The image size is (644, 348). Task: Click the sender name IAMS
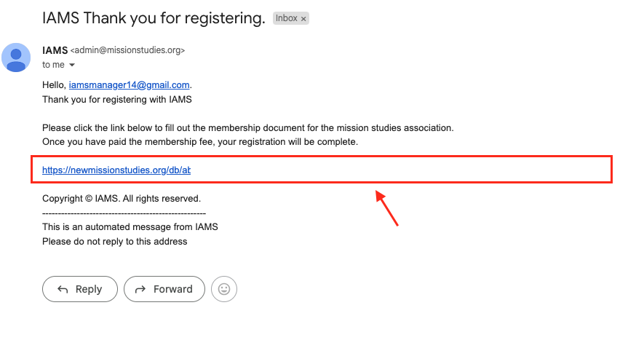(55, 50)
